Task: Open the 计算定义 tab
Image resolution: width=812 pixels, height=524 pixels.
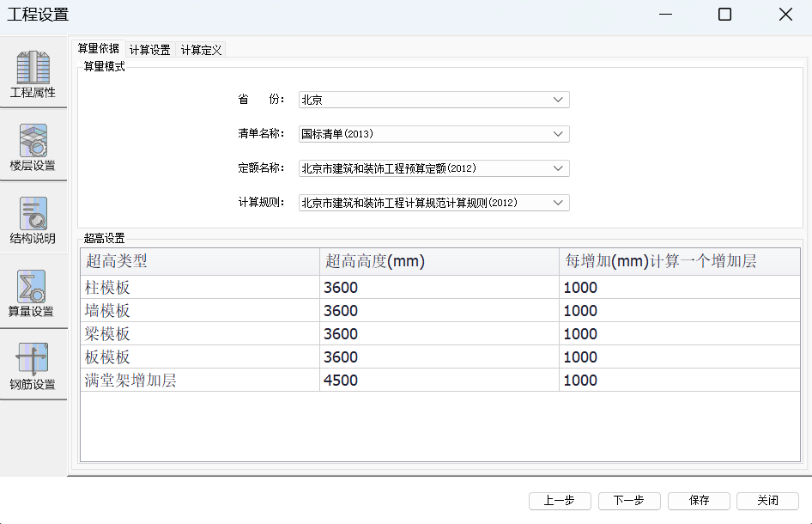Action: coord(202,50)
